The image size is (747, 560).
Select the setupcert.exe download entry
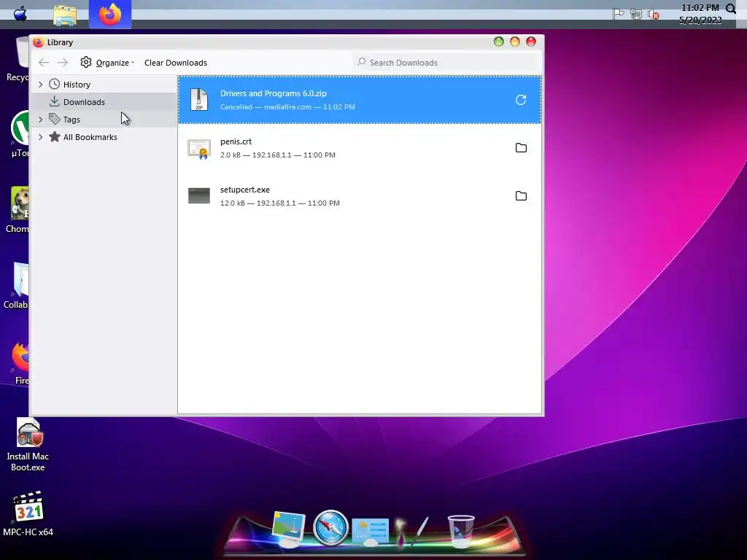click(360, 195)
